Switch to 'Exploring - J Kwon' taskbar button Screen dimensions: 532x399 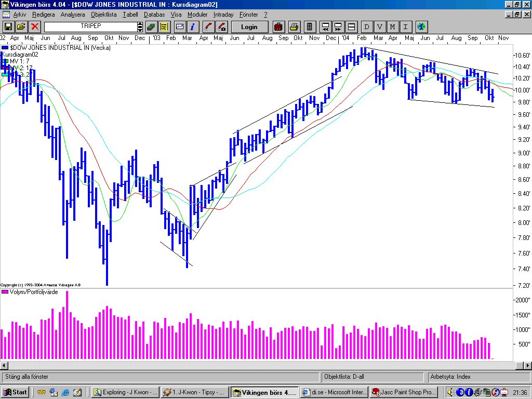(125, 392)
